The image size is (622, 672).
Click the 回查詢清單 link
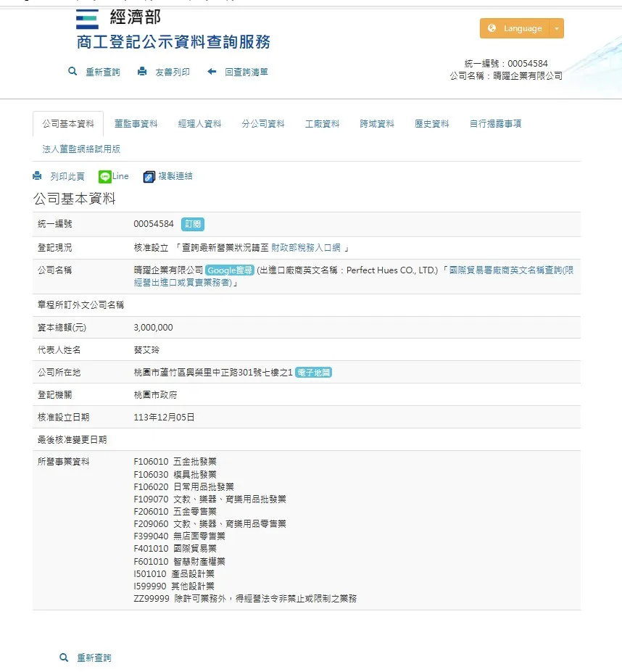[246, 72]
